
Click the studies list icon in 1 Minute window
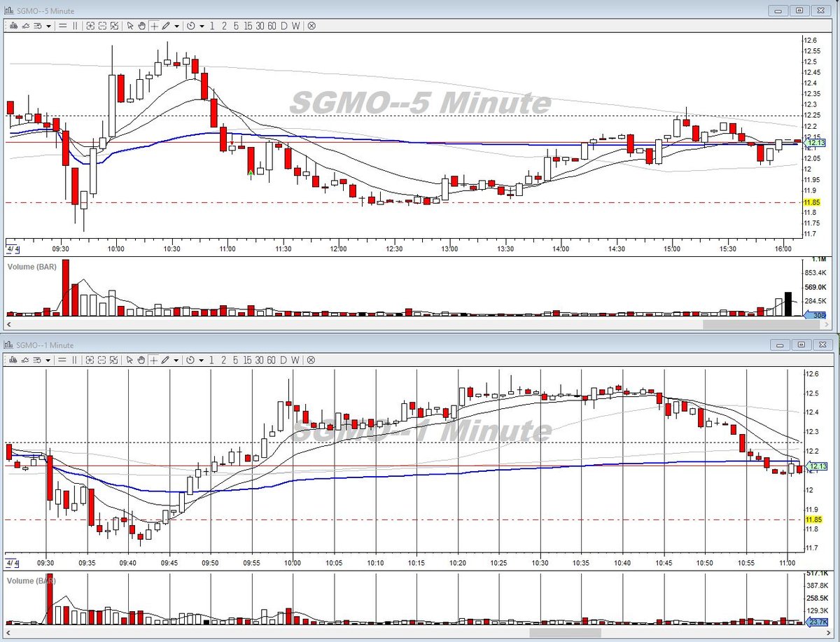[37, 360]
